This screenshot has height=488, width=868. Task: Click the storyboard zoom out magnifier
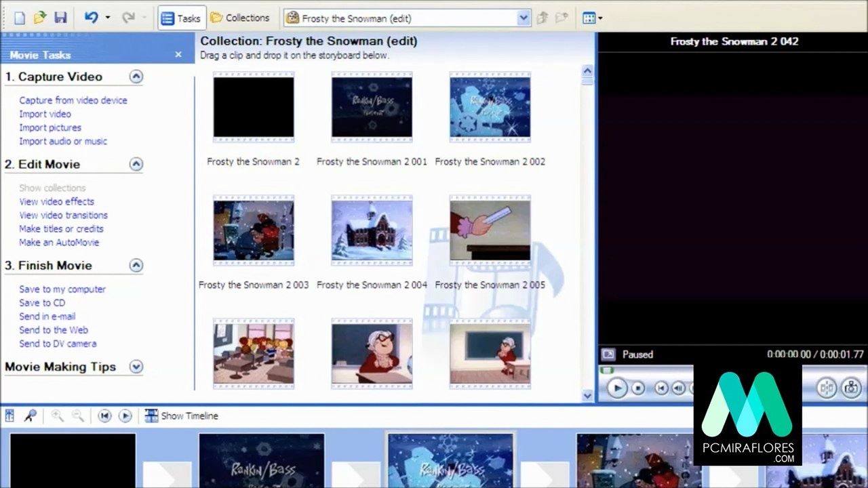78,416
